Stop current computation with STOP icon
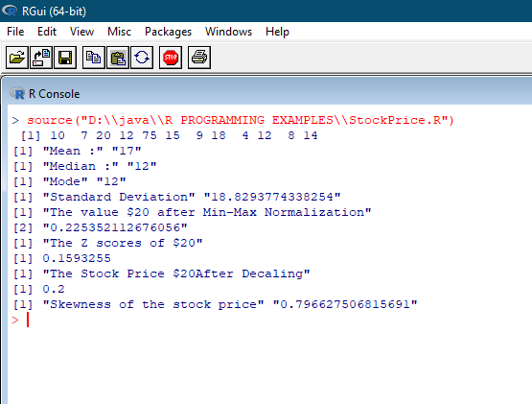Screen dimensions: 532x404 point(171,58)
